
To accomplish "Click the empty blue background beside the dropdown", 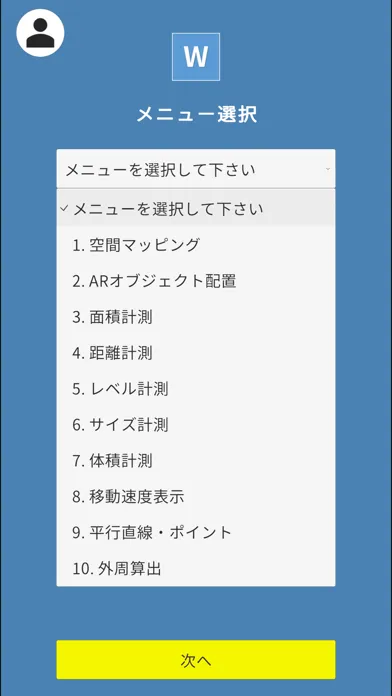I will [x=363, y=355].
